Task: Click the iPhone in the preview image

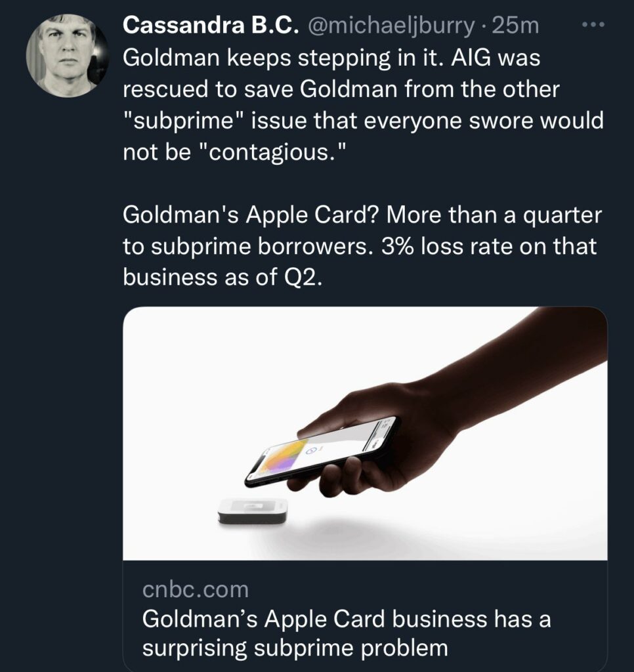Action: (x=322, y=453)
